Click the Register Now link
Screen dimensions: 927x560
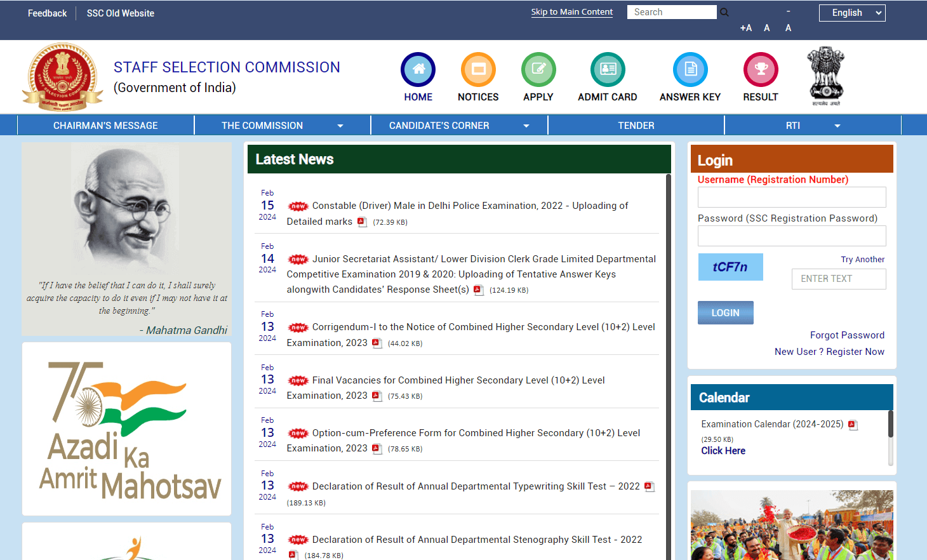pos(855,352)
